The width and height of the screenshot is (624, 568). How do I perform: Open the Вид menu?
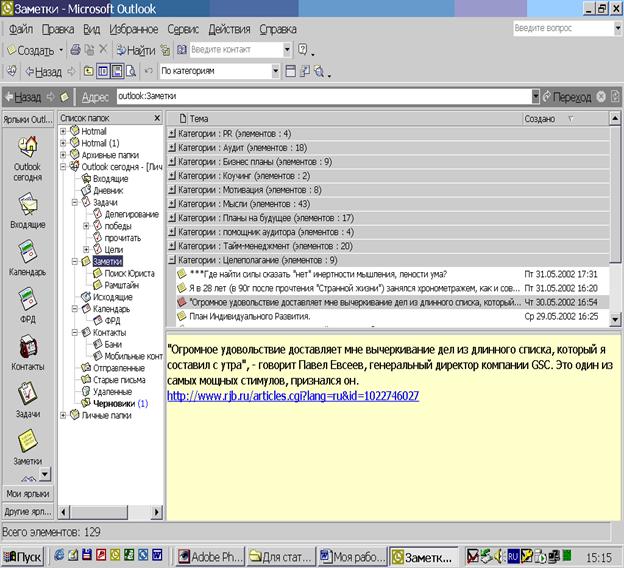click(92, 29)
